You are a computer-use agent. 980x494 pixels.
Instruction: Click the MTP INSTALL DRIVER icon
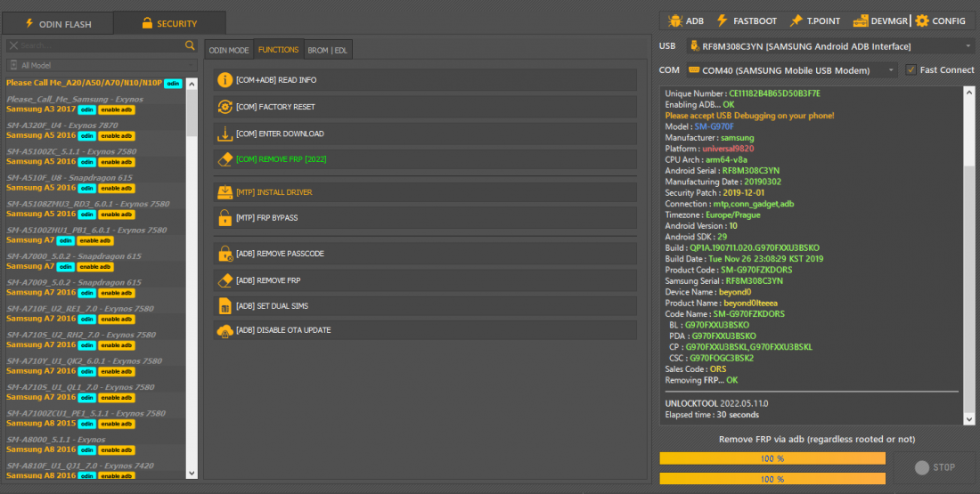[225, 192]
